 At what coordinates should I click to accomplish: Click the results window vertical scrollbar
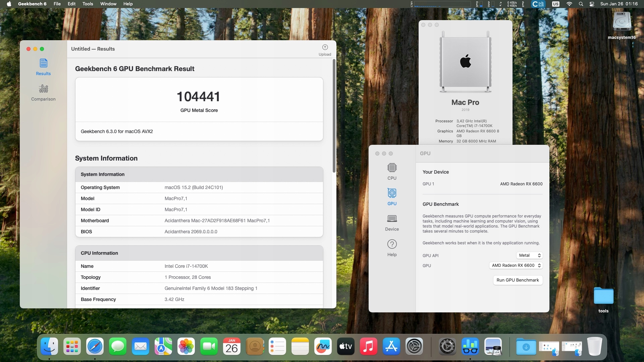pos(334,116)
